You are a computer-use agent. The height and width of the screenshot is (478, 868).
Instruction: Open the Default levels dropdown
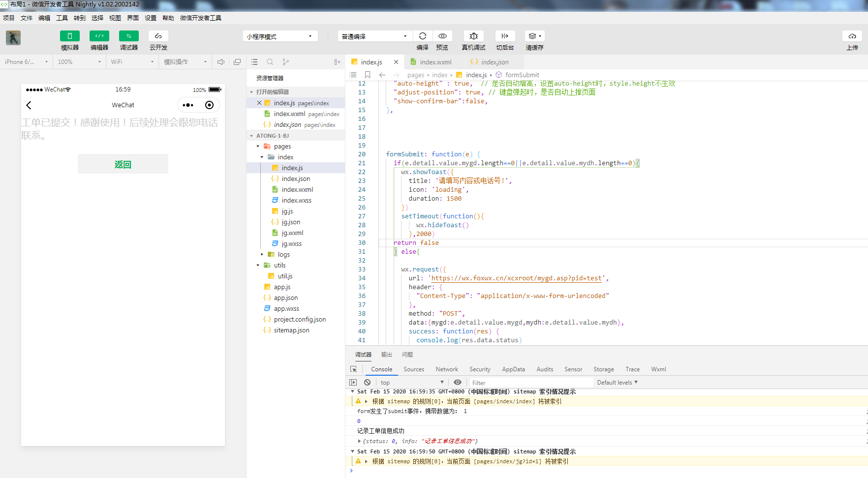617,382
